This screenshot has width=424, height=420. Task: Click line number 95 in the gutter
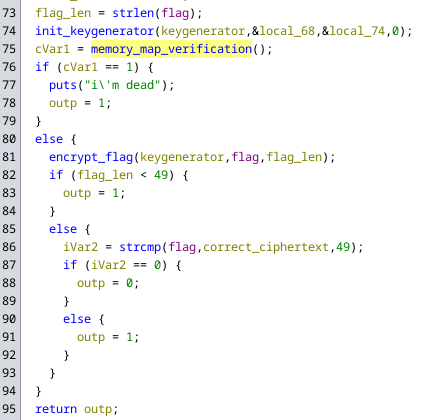pos(9,409)
